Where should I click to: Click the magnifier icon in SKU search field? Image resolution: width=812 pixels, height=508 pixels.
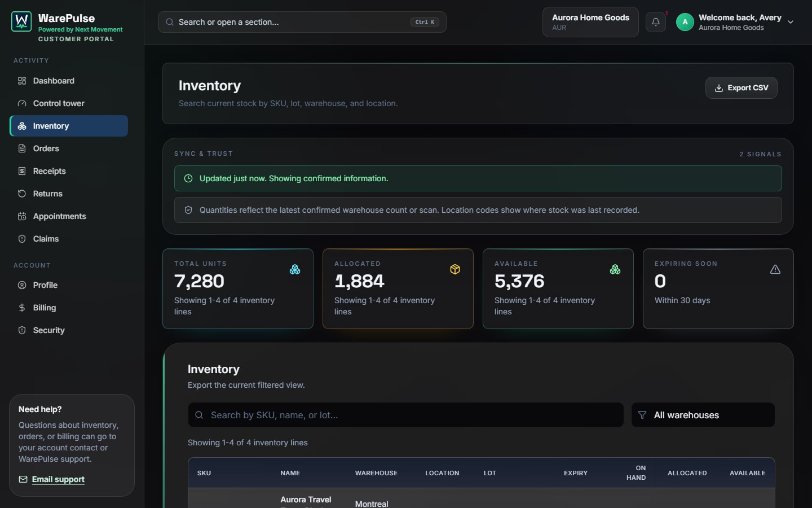coord(199,415)
